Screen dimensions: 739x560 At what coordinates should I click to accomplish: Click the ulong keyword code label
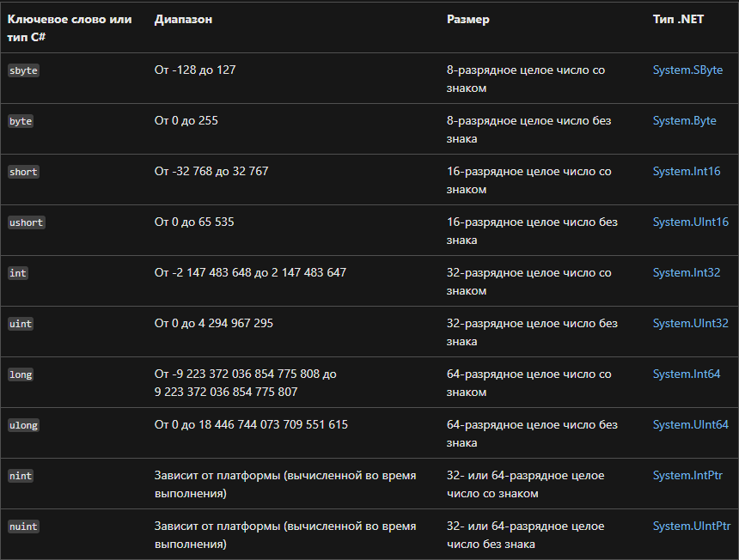[x=23, y=425]
